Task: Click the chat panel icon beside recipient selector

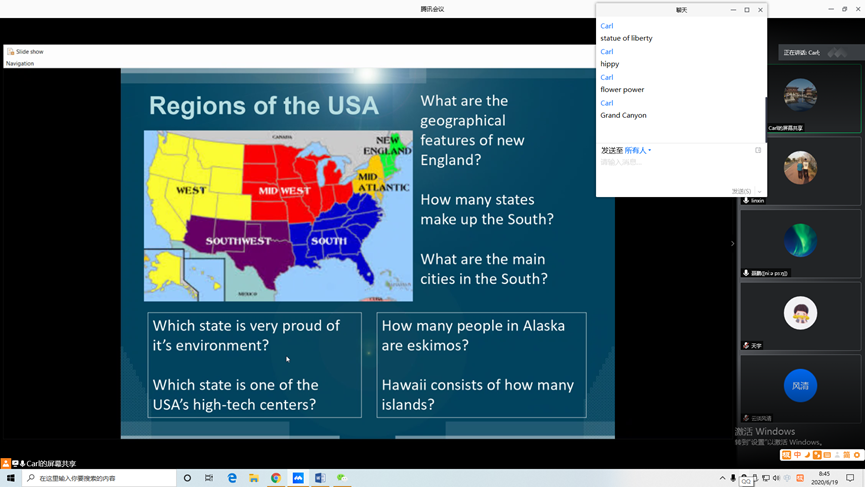Action: point(758,150)
